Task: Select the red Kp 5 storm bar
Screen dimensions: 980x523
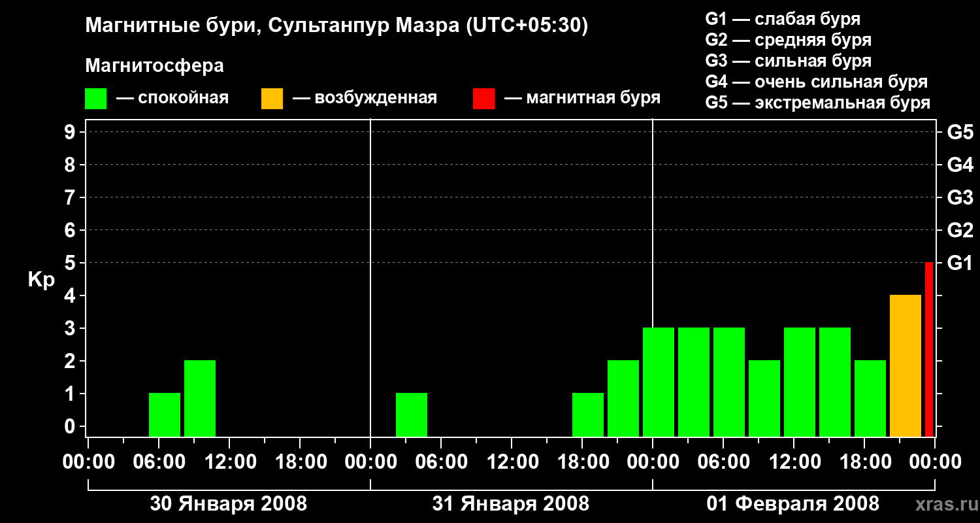Action: (929, 349)
